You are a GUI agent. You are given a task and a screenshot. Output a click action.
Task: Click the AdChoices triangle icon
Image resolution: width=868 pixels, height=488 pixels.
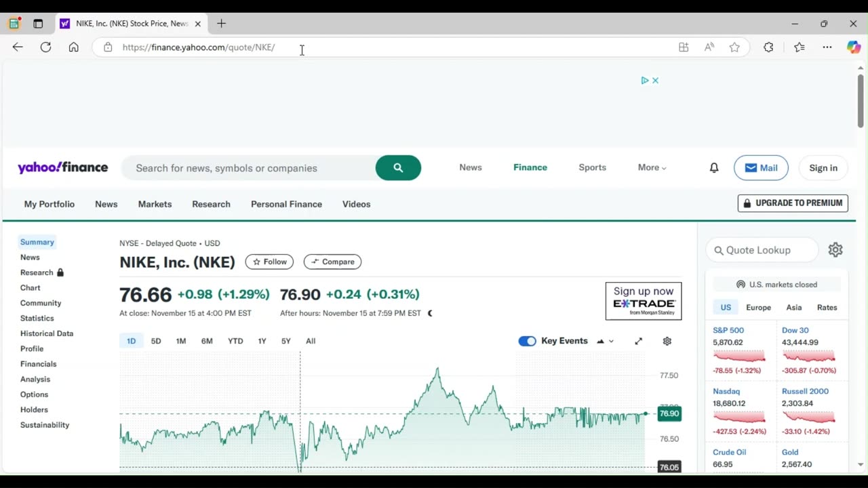pos(645,80)
